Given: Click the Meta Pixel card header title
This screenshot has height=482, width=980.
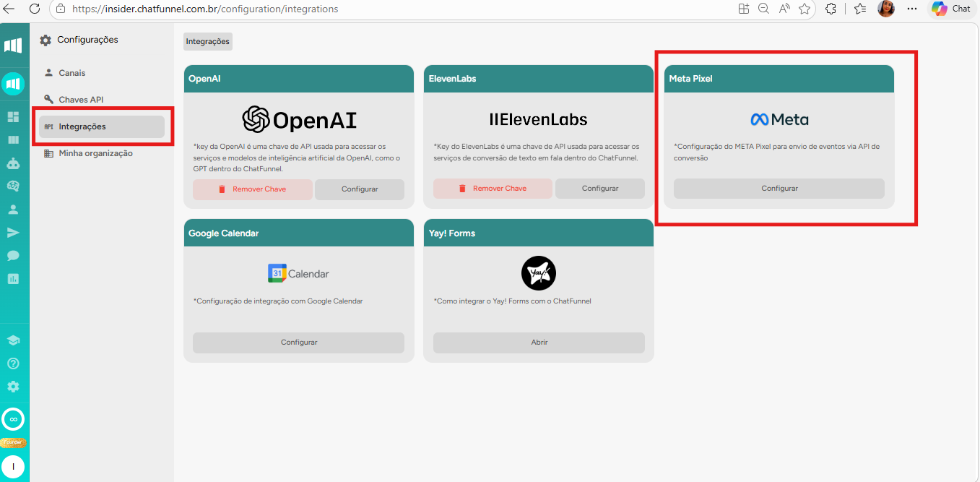Looking at the screenshot, I should (690, 78).
